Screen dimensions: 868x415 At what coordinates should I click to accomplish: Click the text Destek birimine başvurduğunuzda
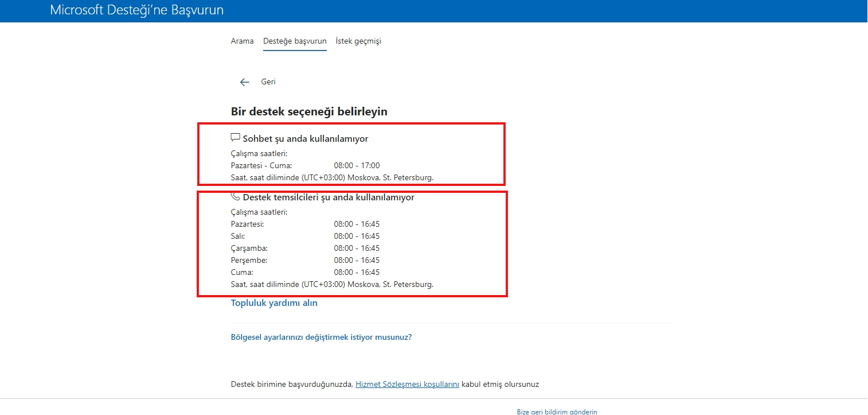click(x=292, y=385)
